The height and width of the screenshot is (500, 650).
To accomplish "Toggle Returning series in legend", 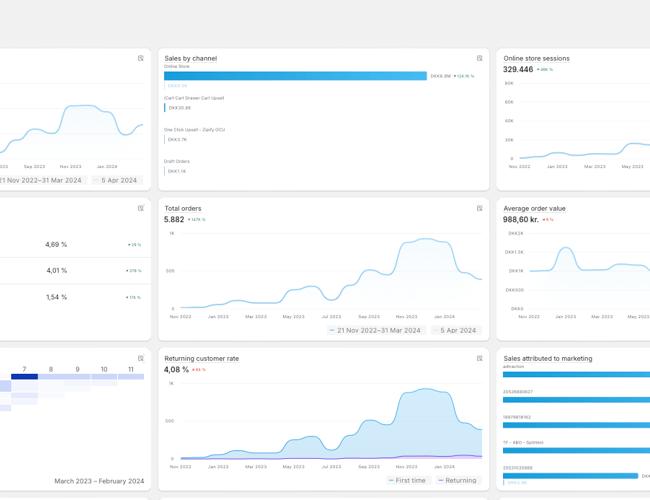I will (x=457, y=480).
